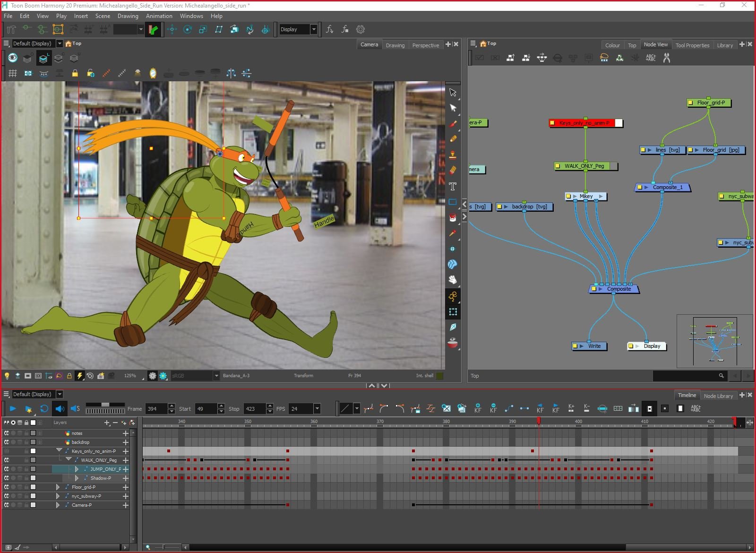Select the Rigging tool below the hand
The image size is (756, 553).
(x=453, y=296)
